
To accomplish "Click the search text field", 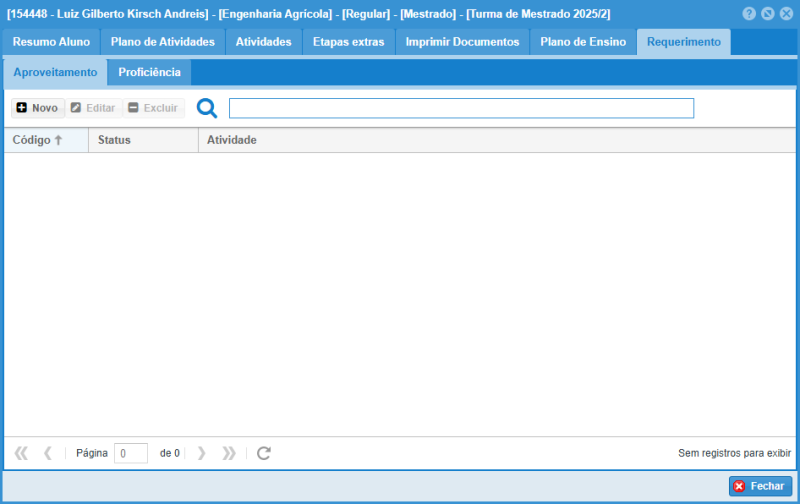I will 461,108.
